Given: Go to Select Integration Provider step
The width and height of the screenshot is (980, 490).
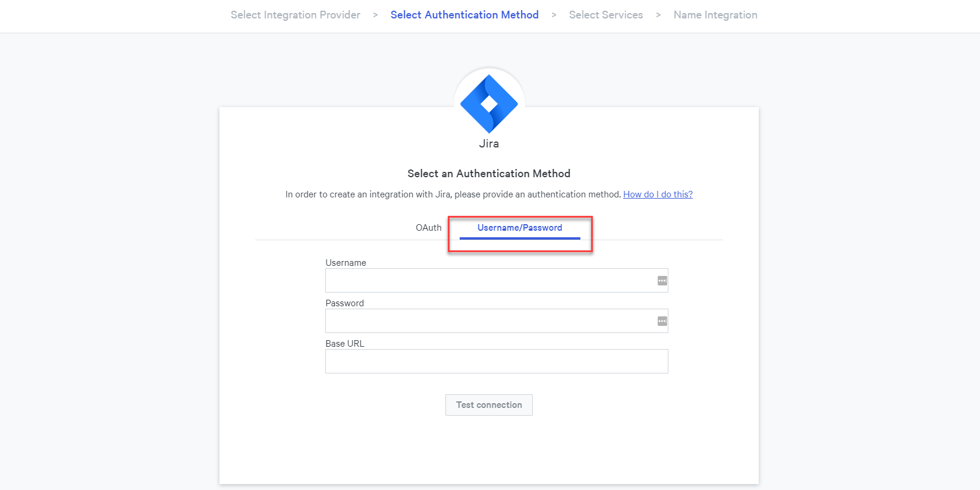Looking at the screenshot, I should point(296,15).
